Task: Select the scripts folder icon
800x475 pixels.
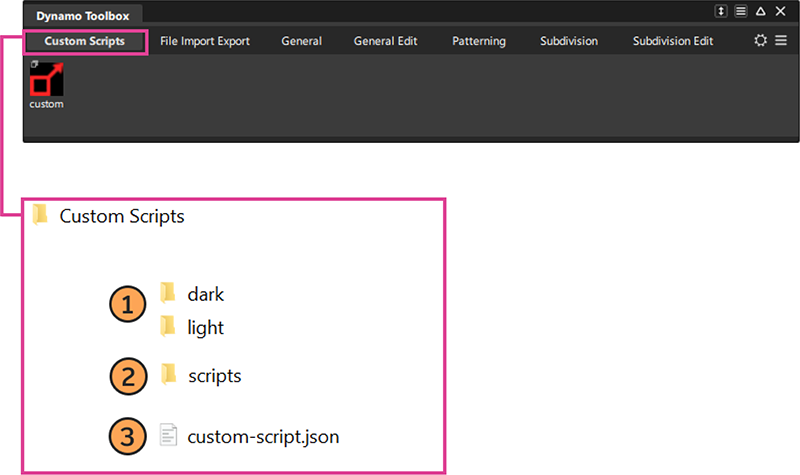Action: click(168, 375)
